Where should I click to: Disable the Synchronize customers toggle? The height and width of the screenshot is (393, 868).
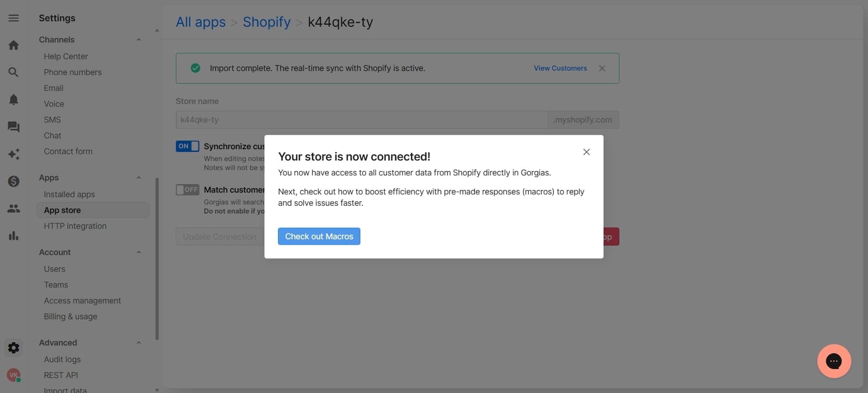pyautogui.click(x=187, y=146)
